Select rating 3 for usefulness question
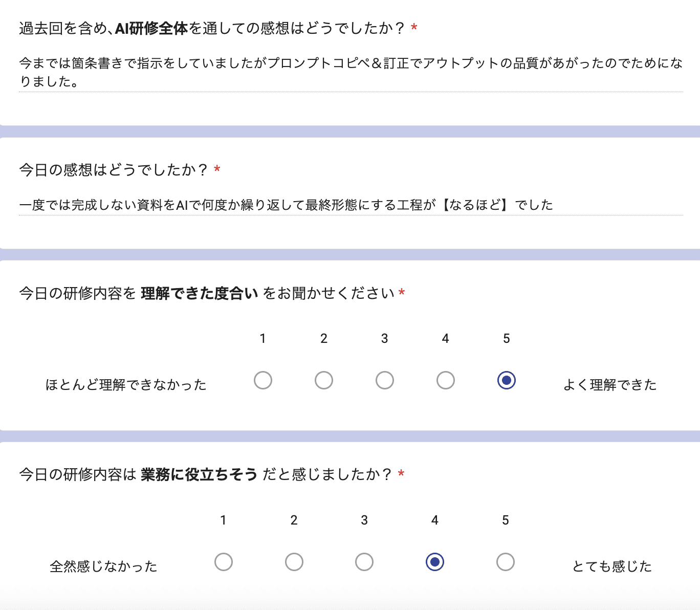The width and height of the screenshot is (700, 610). pyautogui.click(x=364, y=562)
